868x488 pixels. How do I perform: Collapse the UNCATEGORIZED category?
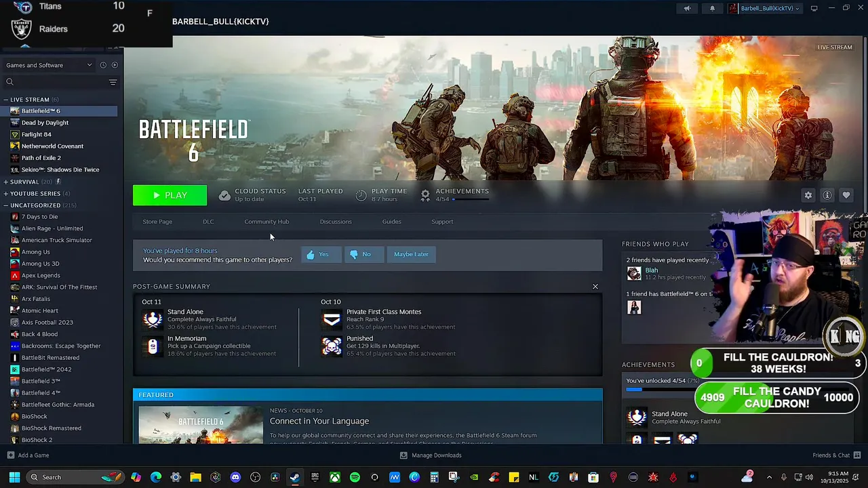[x=5, y=205]
